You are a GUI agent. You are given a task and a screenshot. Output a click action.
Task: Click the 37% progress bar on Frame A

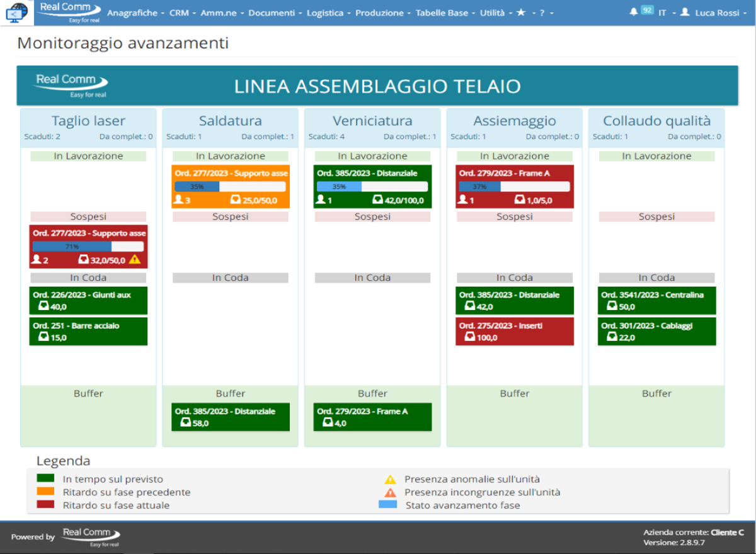(514, 187)
